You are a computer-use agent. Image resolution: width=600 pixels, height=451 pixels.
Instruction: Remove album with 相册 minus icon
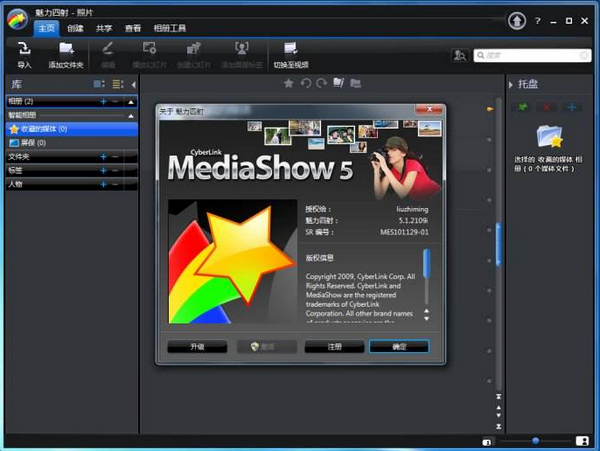pos(115,101)
